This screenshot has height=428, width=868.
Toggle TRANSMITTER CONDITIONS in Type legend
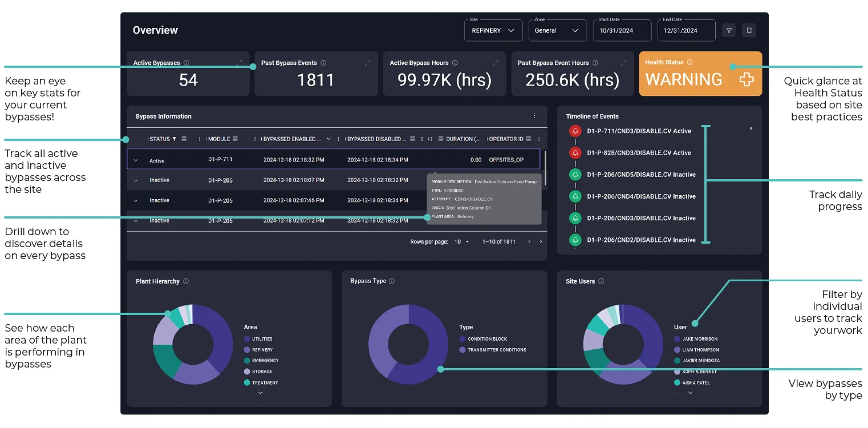493,350
